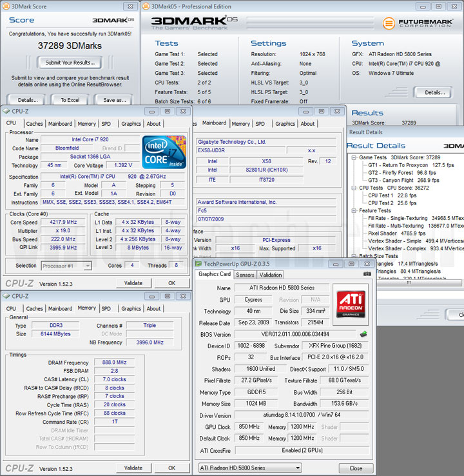Collapse the Feature Tests tree node

point(354,211)
